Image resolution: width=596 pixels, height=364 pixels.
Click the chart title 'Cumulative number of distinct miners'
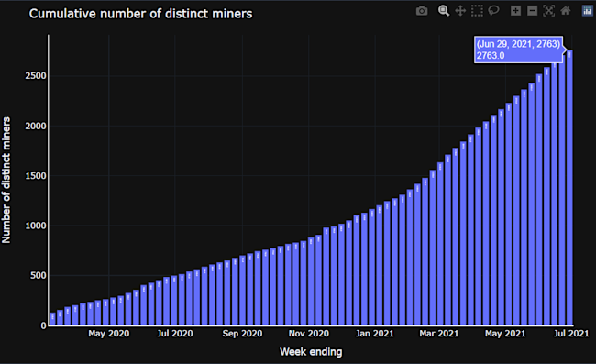tap(140, 14)
